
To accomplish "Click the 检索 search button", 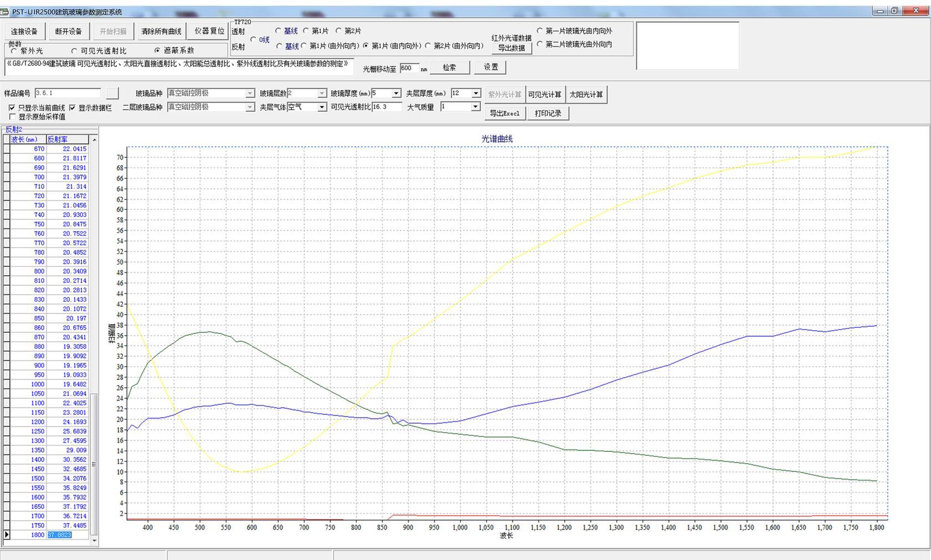I will (449, 68).
